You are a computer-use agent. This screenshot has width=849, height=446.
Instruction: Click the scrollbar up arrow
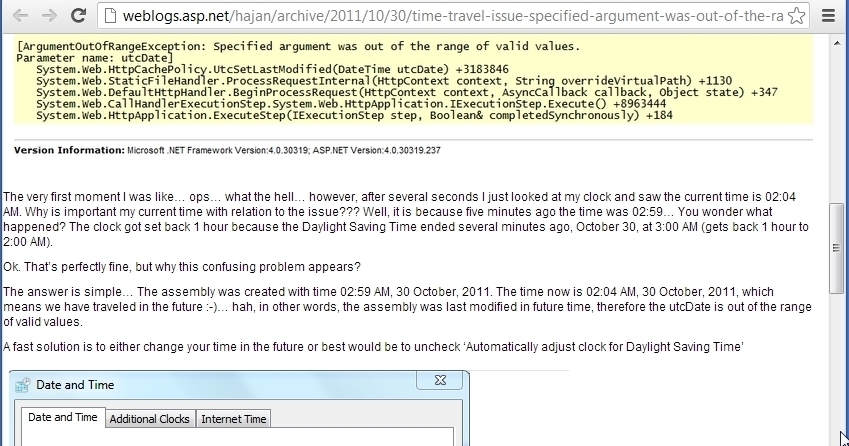click(838, 41)
